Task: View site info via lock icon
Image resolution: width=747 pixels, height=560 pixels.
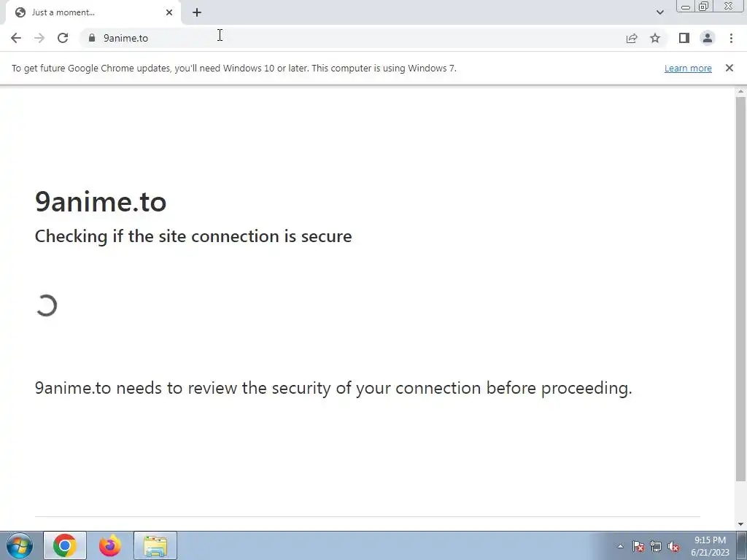Action: click(92, 38)
